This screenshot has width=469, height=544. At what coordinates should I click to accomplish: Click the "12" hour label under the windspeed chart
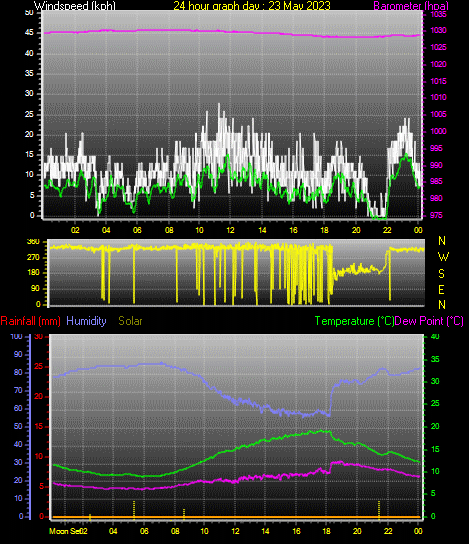pos(231,230)
